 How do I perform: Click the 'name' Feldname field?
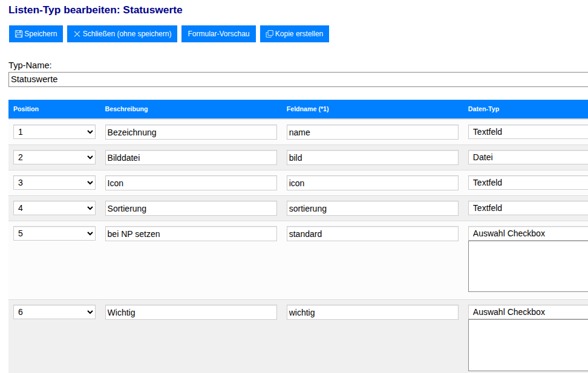(372, 132)
